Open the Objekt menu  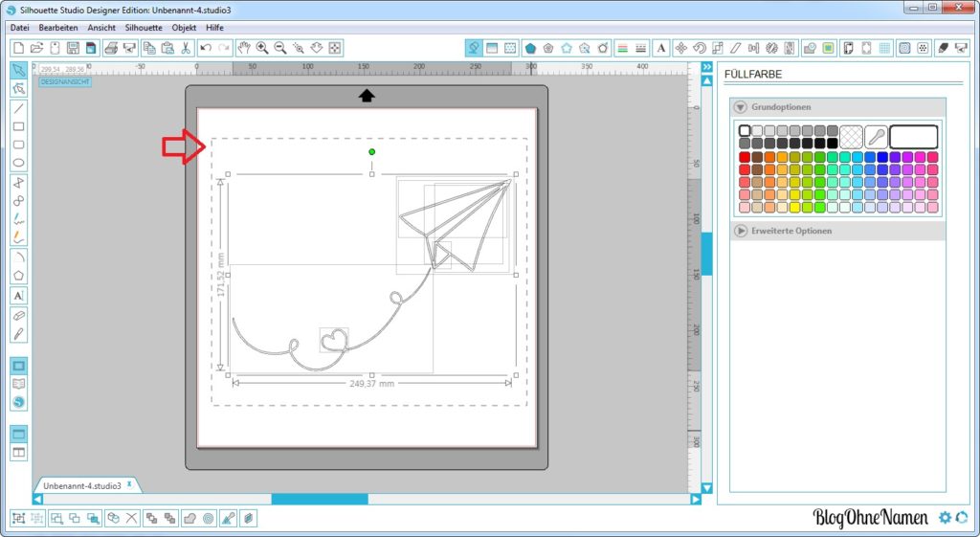(184, 28)
